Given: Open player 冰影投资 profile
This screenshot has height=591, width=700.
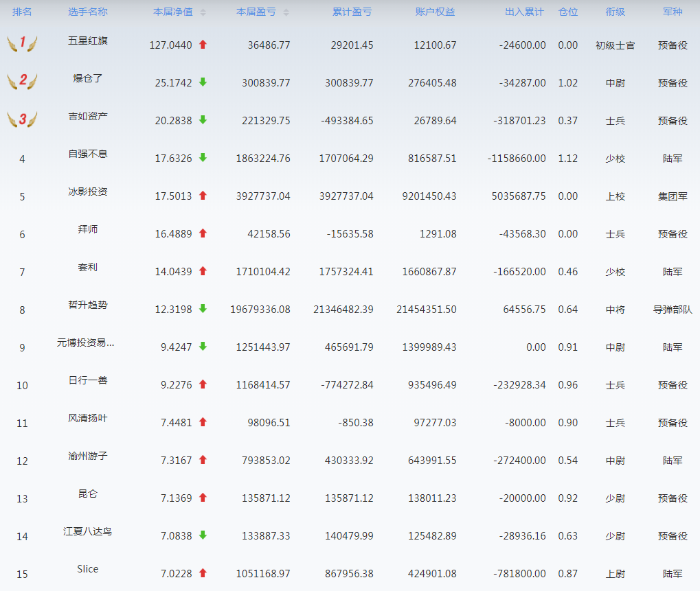Looking at the screenshot, I should click(88, 192).
